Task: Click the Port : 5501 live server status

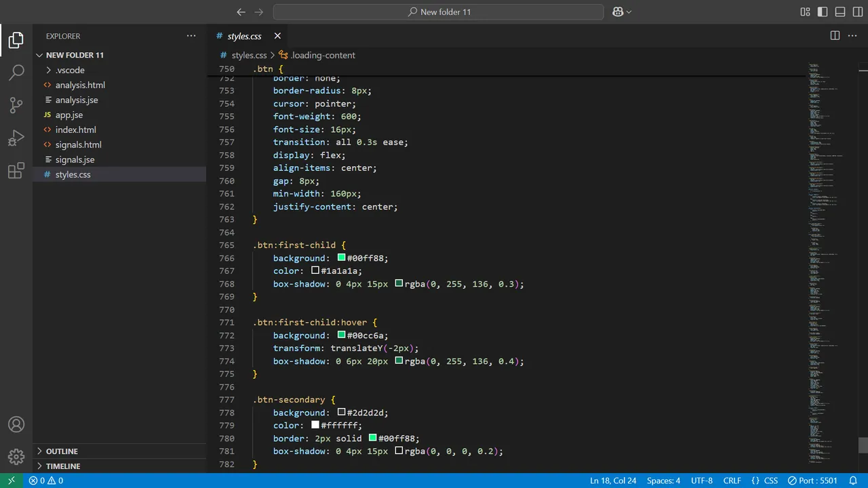Action: click(812, 481)
